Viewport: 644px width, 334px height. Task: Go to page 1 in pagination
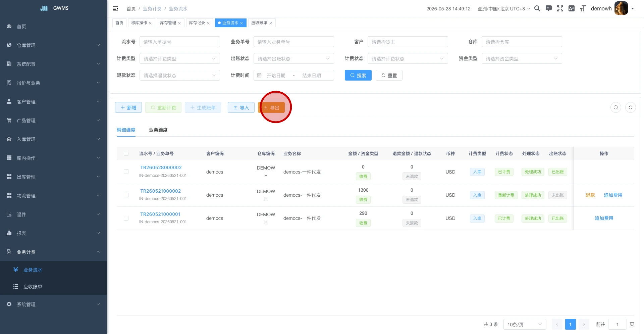click(x=571, y=324)
